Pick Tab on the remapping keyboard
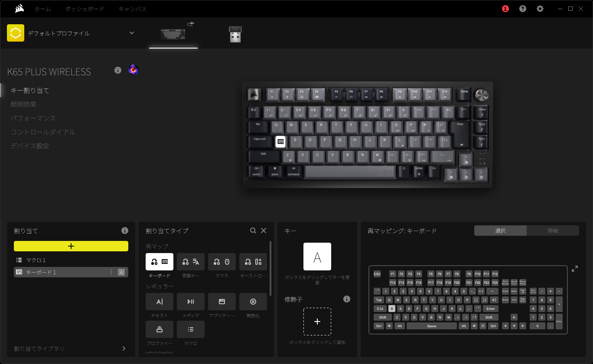Screen dimensions: 593x364 pyautogui.click(x=379, y=300)
